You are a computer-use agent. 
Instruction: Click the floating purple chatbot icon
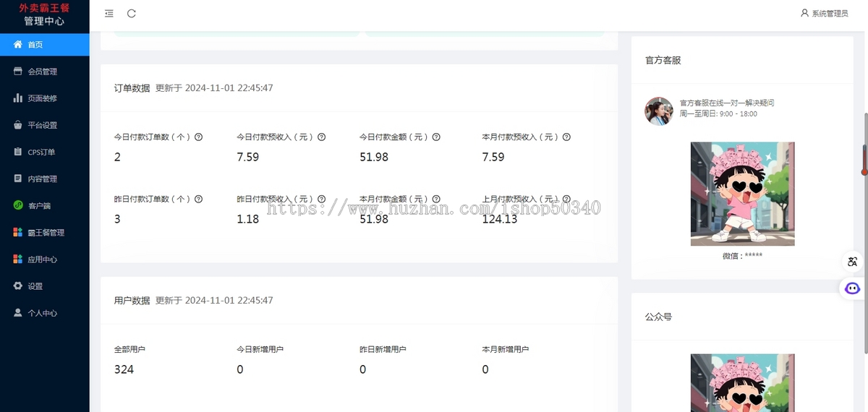[853, 288]
